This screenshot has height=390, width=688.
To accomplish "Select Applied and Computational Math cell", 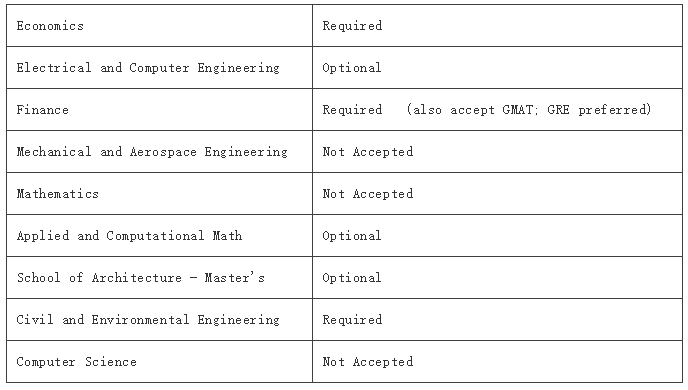I will click(x=159, y=236).
